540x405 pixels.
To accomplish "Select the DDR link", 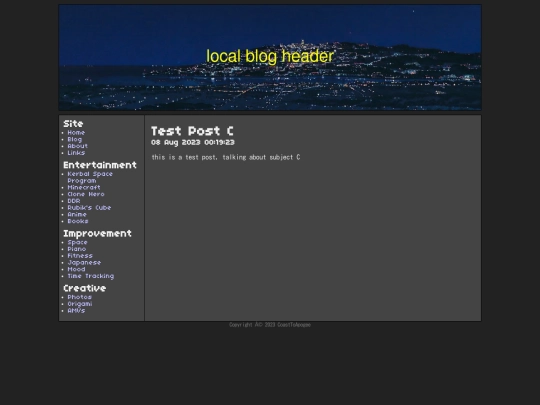I will click(x=74, y=201).
